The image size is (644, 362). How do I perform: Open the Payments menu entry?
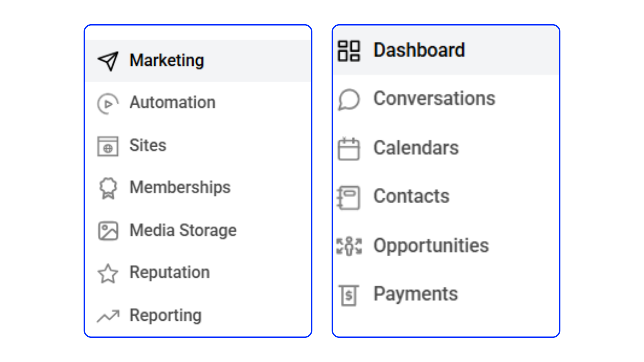click(x=415, y=294)
